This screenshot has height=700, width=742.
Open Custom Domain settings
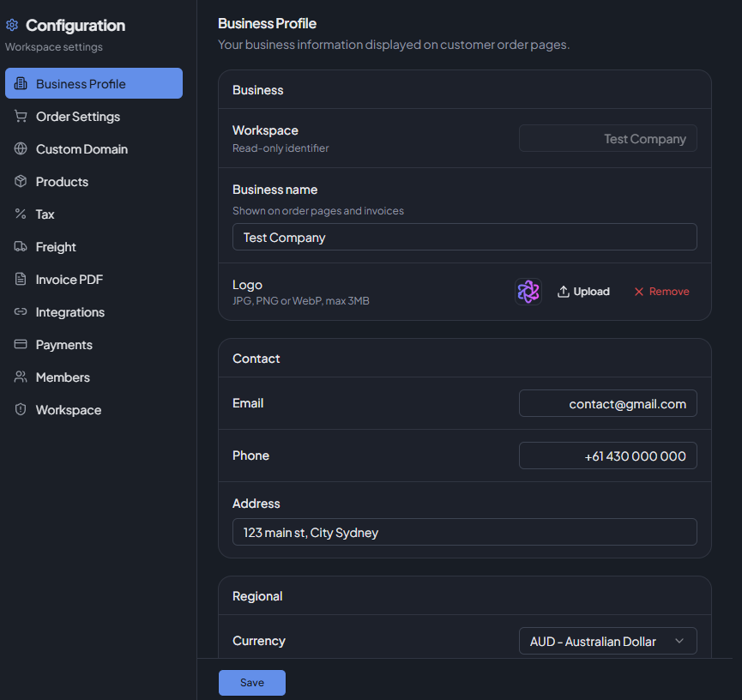pyautogui.click(x=94, y=148)
